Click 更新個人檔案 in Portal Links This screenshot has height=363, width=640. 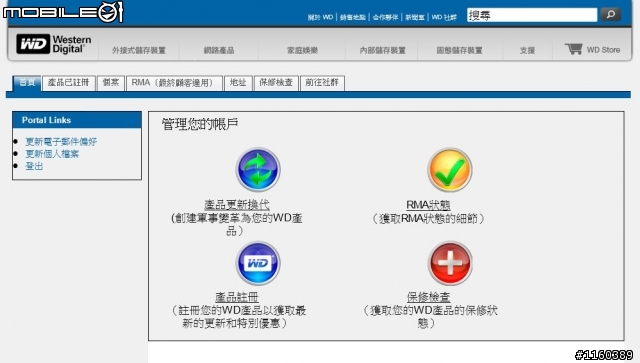pos(52,154)
